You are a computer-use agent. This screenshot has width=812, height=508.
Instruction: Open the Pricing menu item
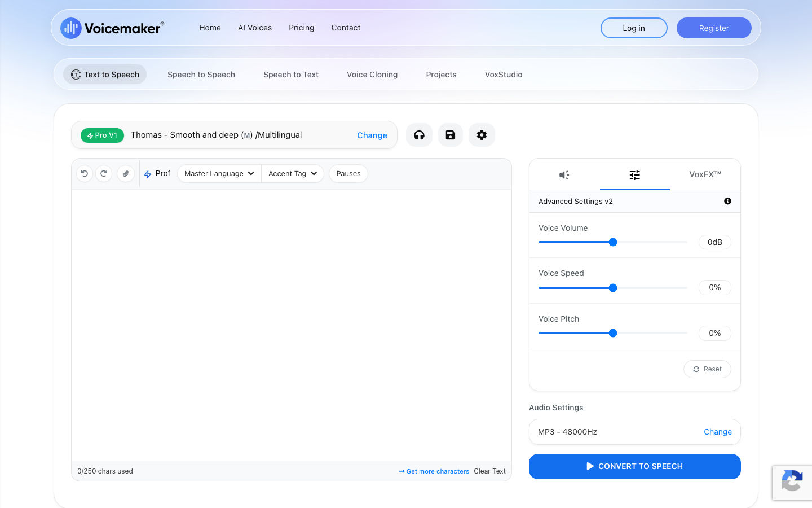tap(302, 28)
